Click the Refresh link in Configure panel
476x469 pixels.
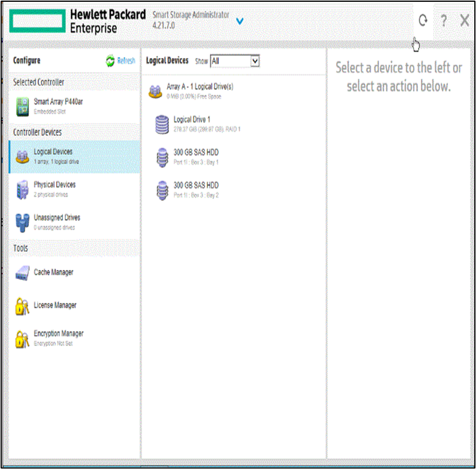point(126,61)
